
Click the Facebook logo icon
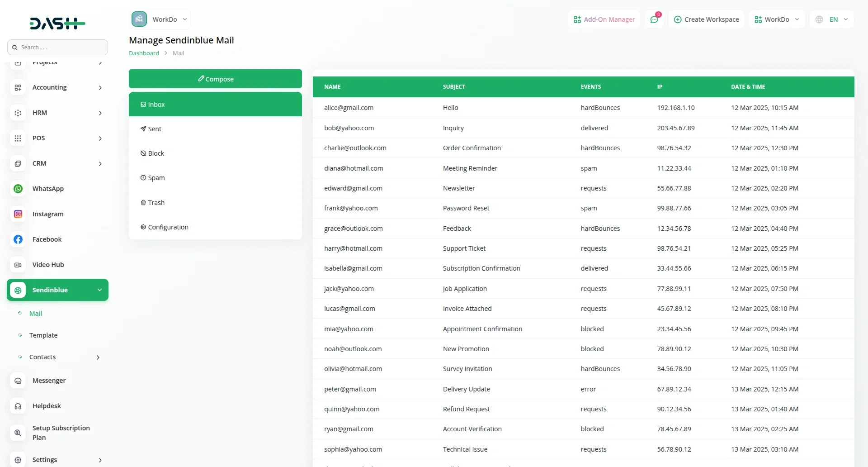(18, 239)
